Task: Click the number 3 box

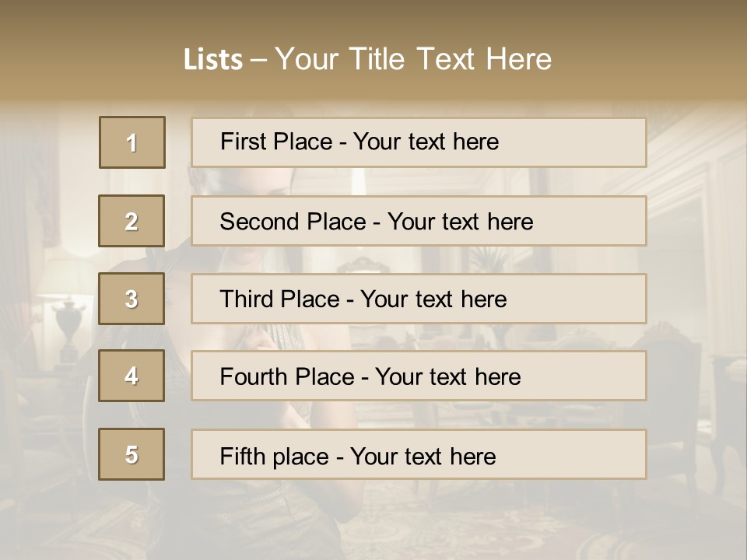Action: coord(132,299)
